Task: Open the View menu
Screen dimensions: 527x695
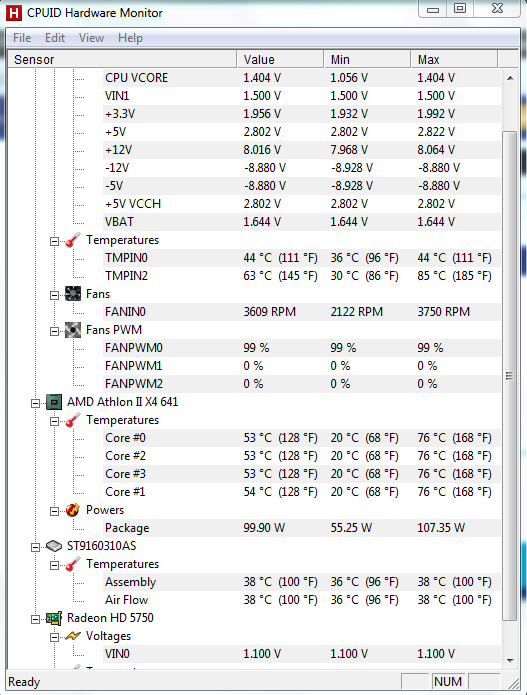Action: [x=91, y=38]
